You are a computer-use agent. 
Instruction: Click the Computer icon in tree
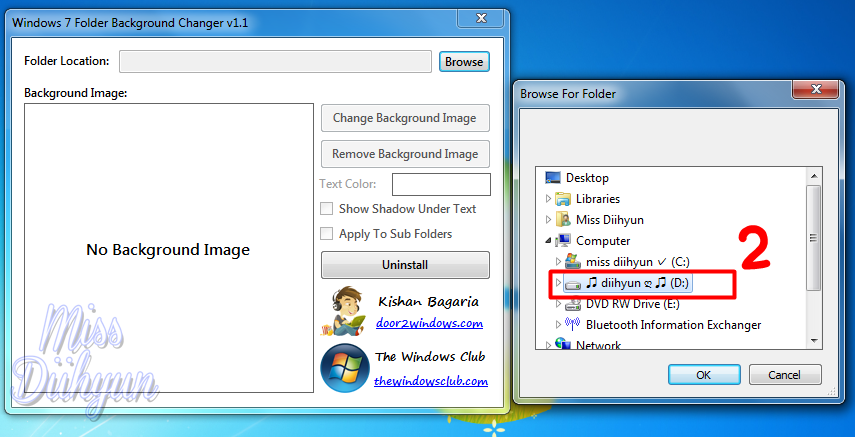tap(563, 241)
